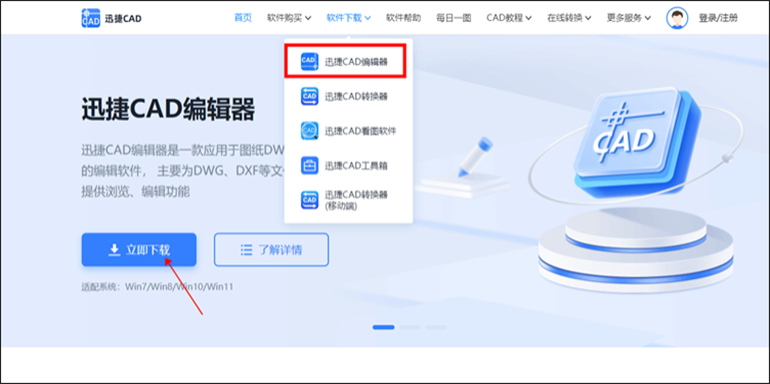Viewport: 770px width, 384px height.
Task: Click the 迅捷CAD logo icon
Action: click(91, 18)
